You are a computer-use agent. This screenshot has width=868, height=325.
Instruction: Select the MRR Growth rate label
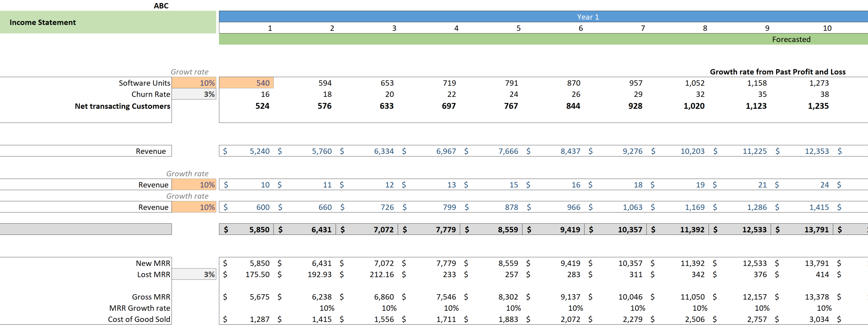point(140,308)
